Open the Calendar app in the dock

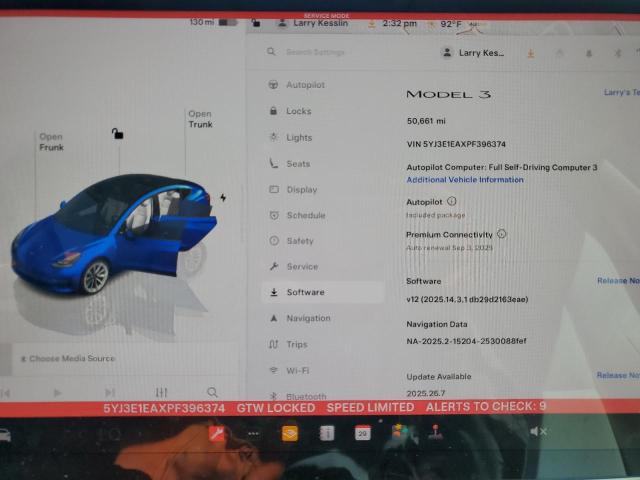(362, 433)
